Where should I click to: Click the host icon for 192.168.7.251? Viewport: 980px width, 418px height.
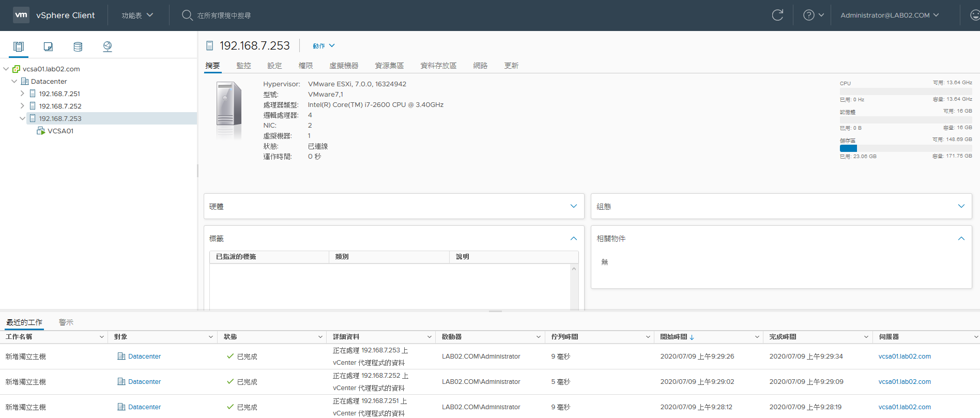click(x=33, y=94)
